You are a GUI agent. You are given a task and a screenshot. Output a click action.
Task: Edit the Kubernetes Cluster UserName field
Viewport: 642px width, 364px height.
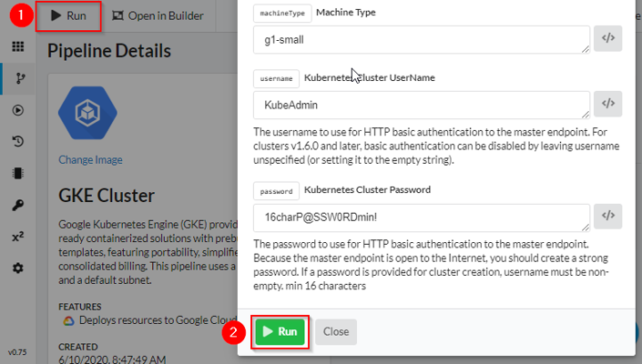pyautogui.click(x=422, y=106)
